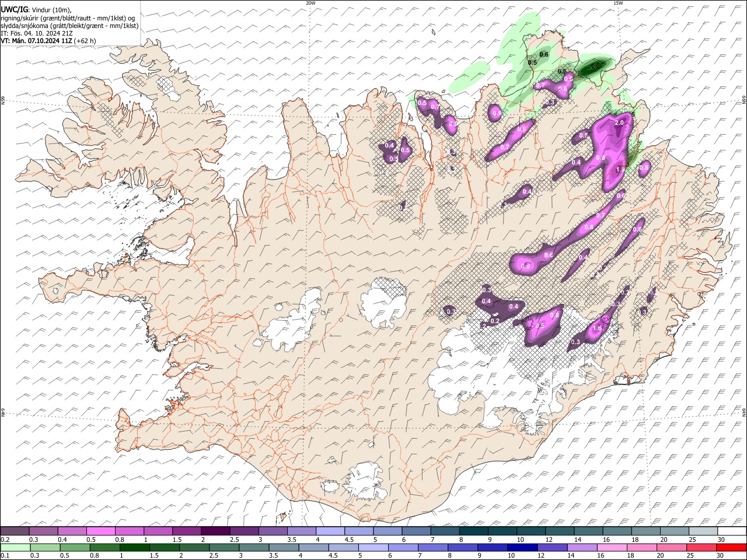Click the "IT: Fös. 04. 10. 2024 21Z" line
The width and height of the screenshot is (747, 560).
tap(37, 33)
